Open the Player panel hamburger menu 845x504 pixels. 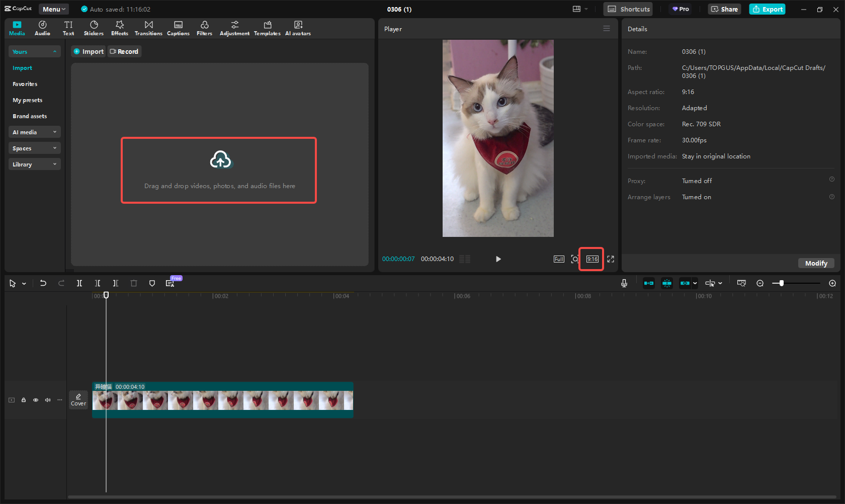607,29
